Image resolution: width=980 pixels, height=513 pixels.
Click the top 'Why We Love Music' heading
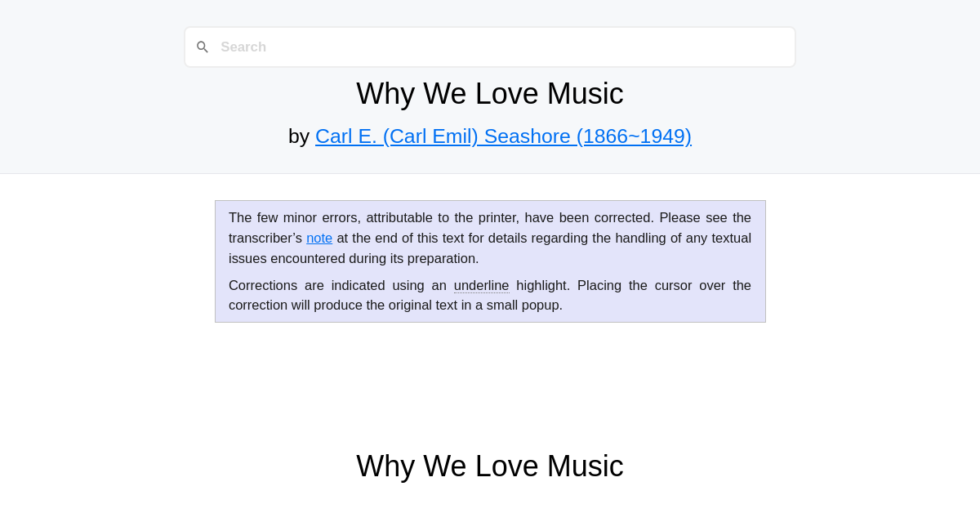pos(489,94)
